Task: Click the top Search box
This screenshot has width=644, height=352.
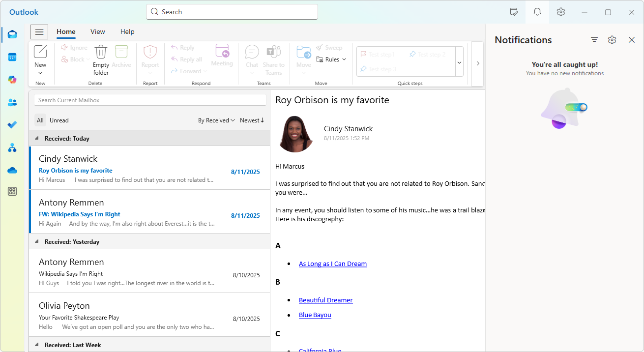Action: point(232,12)
